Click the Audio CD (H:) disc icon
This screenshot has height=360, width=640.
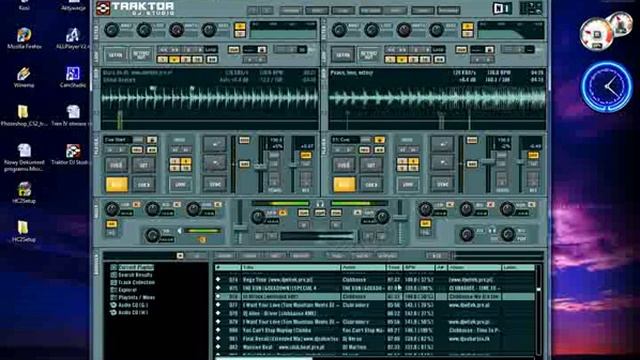(x=113, y=313)
